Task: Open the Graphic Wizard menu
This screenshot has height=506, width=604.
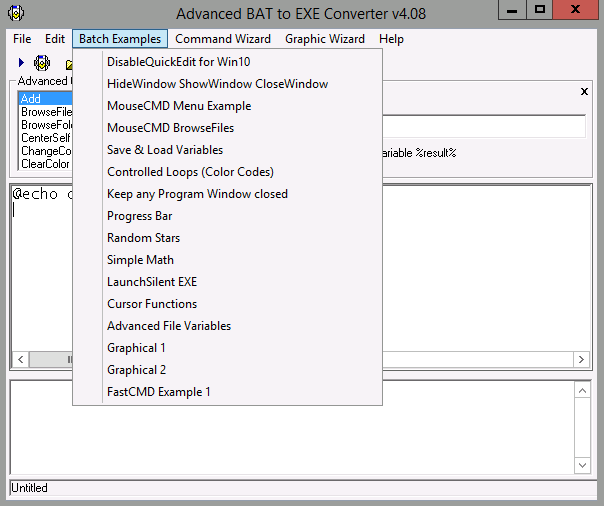Action: [x=324, y=39]
